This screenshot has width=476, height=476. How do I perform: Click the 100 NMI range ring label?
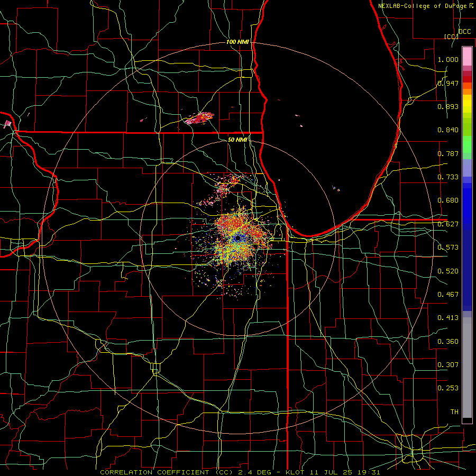237,42
